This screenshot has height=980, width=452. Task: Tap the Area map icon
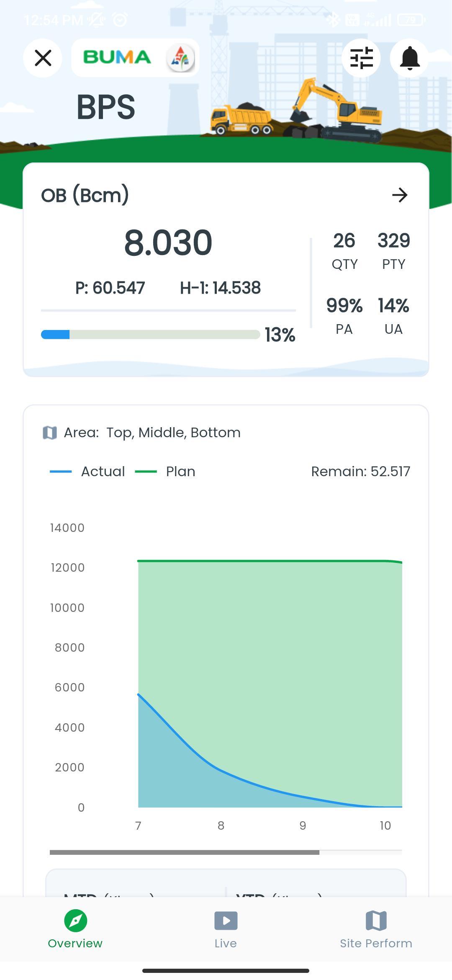(50, 433)
